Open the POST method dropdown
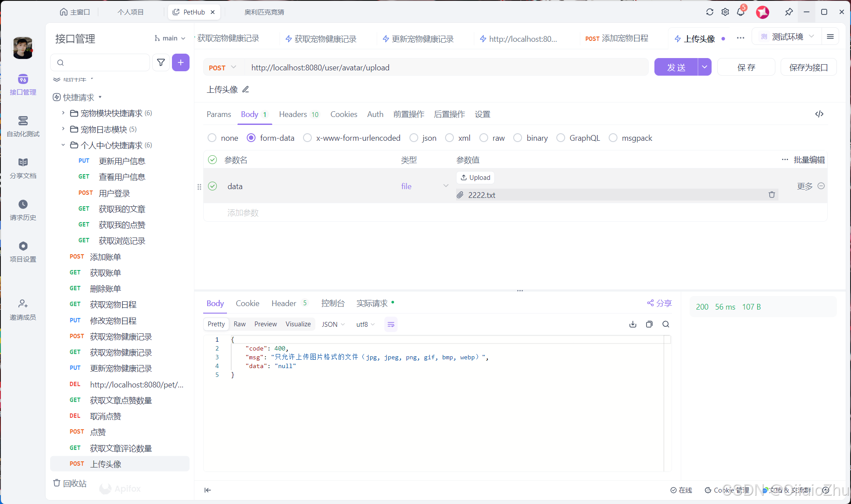851x504 pixels. point(223,67)
